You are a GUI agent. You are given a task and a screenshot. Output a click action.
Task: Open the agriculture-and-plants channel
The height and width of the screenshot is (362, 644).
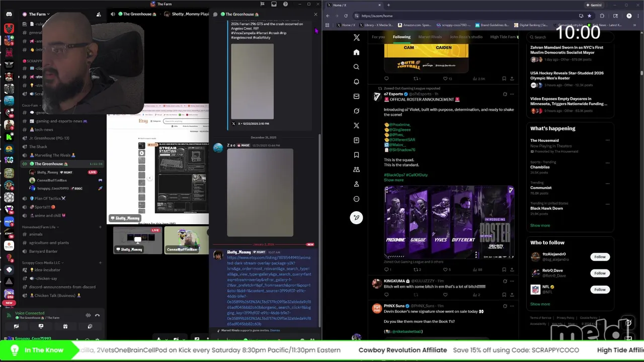(x=49, y=243)
